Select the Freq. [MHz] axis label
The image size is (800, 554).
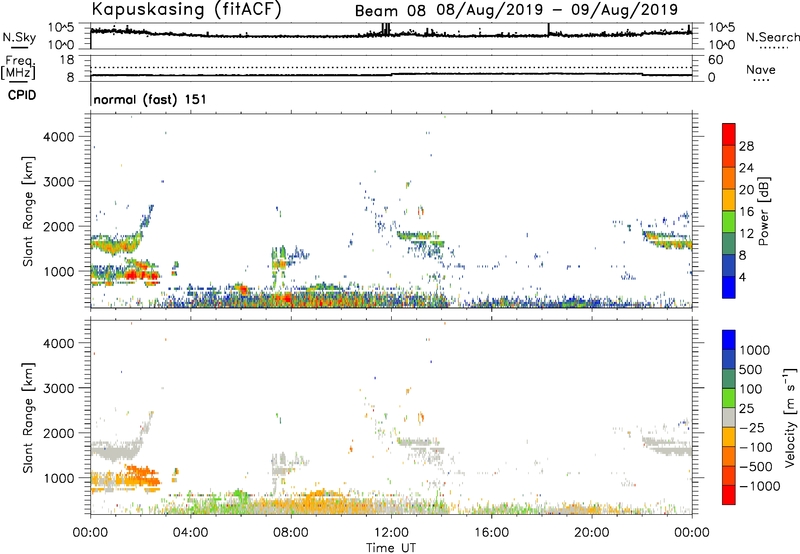pyautogui.click(x=18, y=67)
